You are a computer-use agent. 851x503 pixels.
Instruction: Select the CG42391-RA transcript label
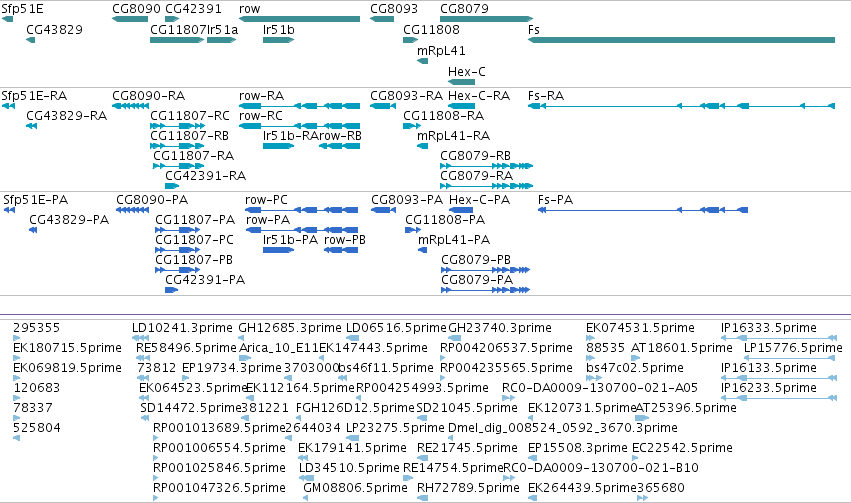(x=206, y=176)
